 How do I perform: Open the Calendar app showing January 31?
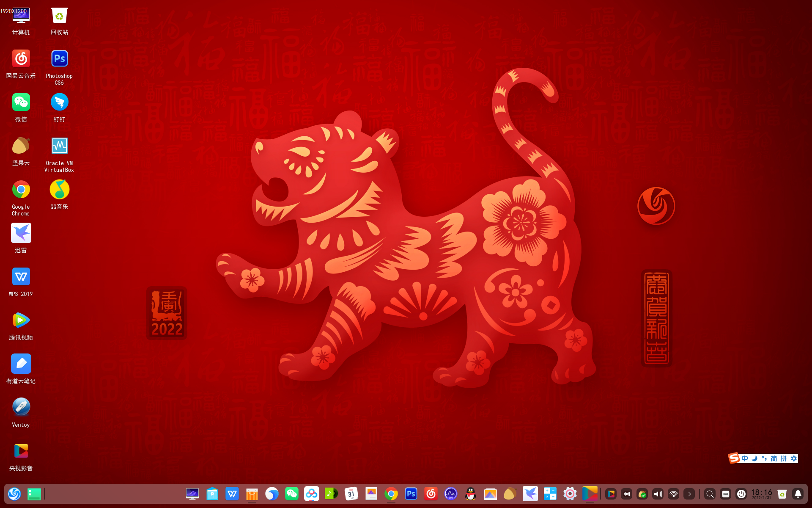coord(351,494)
